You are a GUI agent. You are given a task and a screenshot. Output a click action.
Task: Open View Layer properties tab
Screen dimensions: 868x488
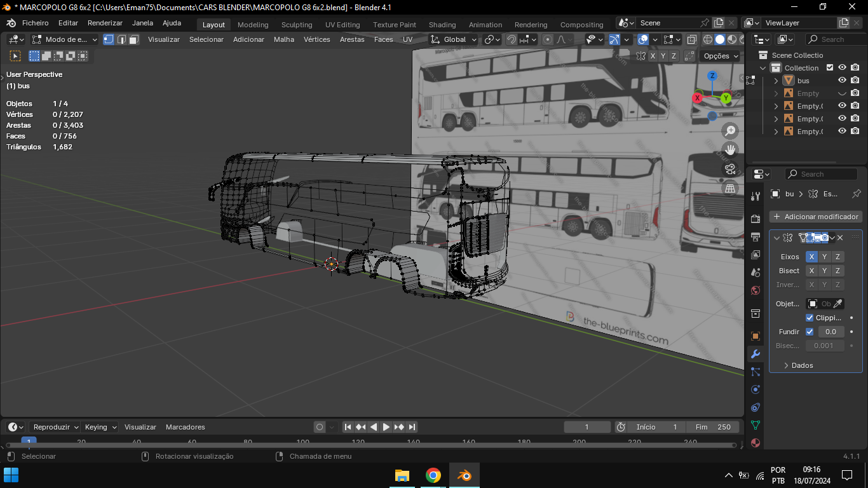click(756, 255)
